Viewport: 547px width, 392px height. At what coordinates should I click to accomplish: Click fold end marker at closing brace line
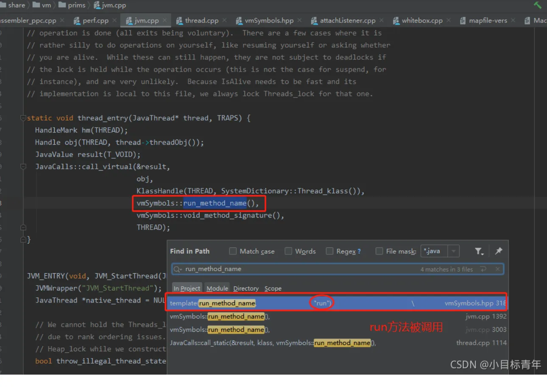pyautogui.click(x=23, y=240)
